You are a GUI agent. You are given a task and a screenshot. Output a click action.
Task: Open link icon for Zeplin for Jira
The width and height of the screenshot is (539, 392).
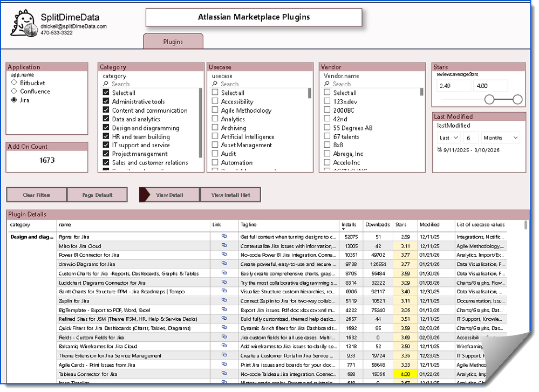224,300
